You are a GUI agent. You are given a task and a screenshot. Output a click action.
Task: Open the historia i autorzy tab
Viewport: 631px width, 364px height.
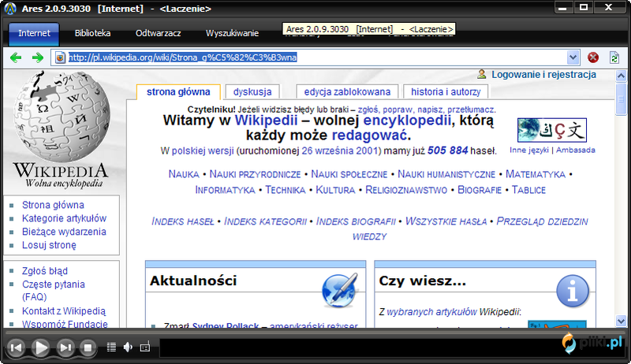(x=446, y=92)
